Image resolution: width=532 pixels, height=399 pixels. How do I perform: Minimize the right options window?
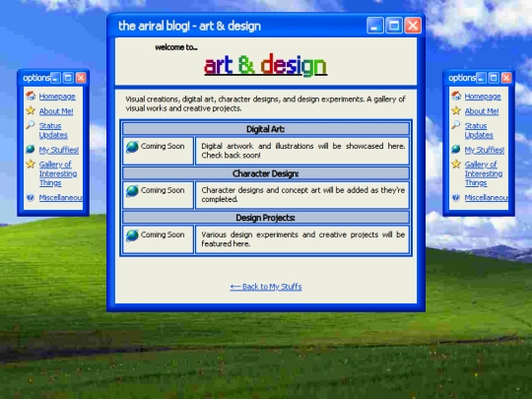[481, 78]
